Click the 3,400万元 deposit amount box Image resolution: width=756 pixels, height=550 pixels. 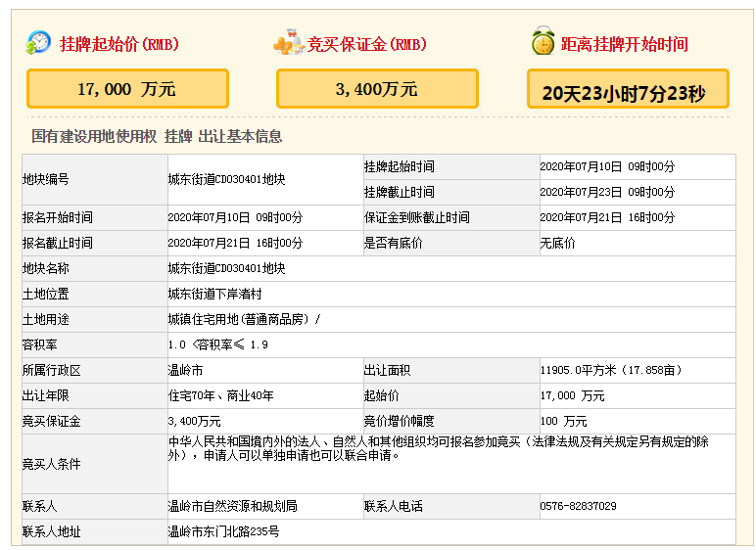[377, 89]
